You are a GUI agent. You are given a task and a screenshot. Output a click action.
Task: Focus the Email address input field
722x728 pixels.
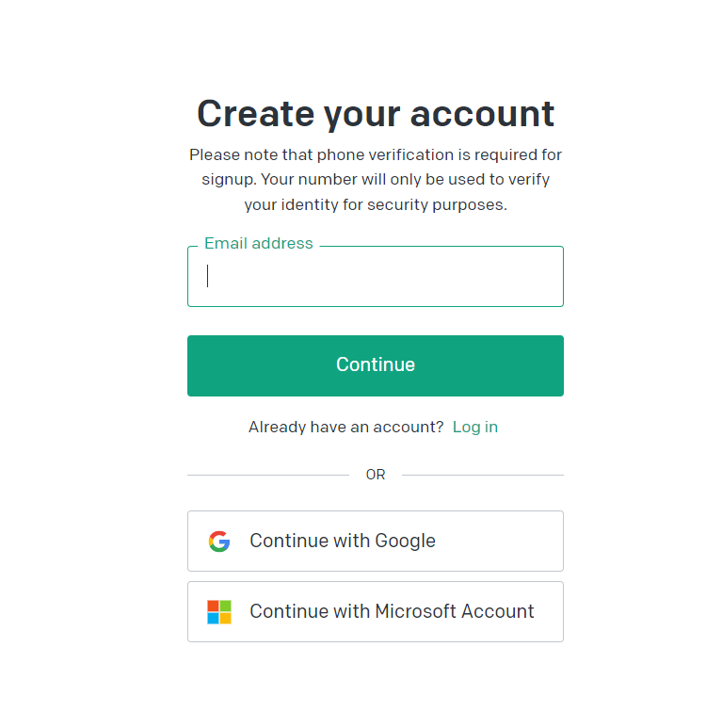[376, 276]
